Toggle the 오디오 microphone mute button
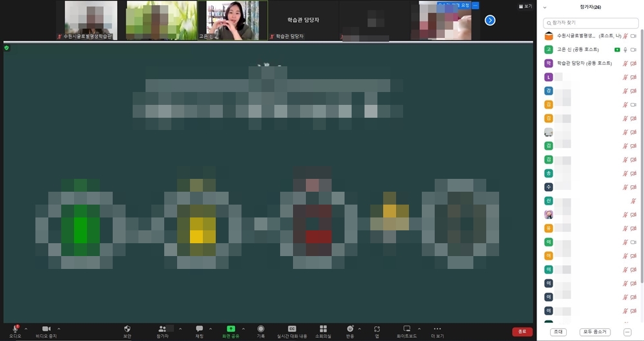Screen dimensions: 644x341 [14, 329]
